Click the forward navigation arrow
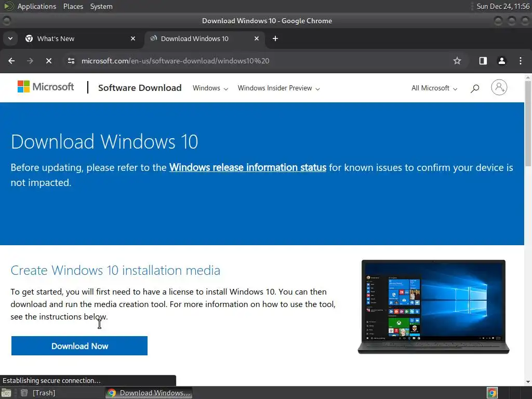 point(30,61)
